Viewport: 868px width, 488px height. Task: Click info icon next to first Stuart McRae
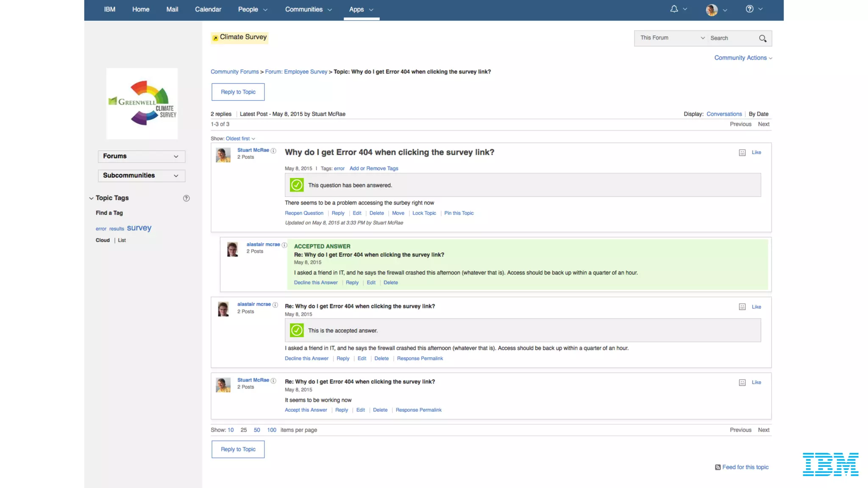pos(273,151)
